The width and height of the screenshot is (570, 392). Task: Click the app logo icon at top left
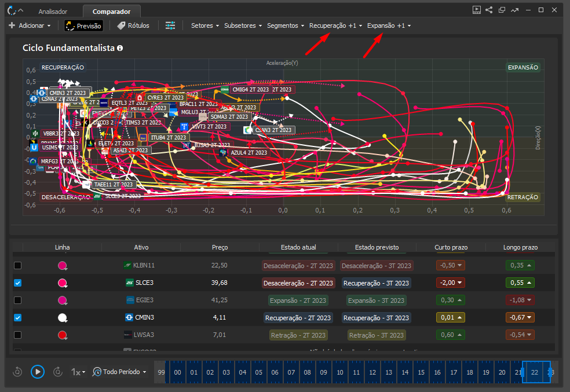(12, 10)
